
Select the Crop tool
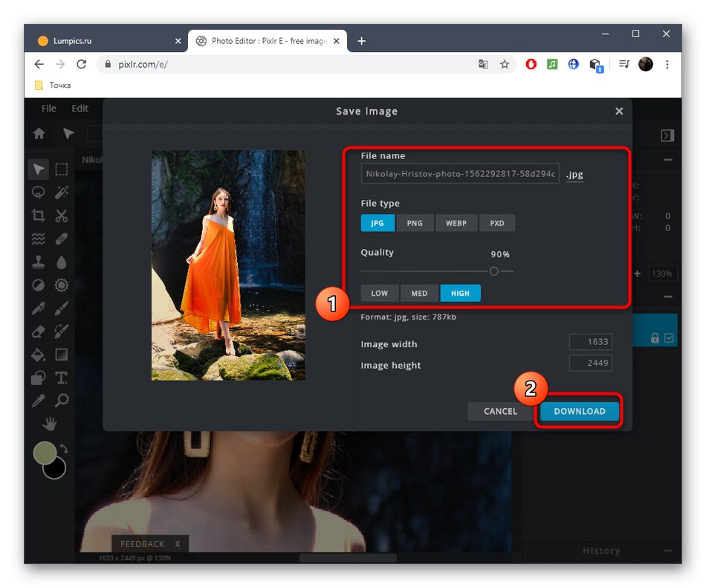[38, 216]
